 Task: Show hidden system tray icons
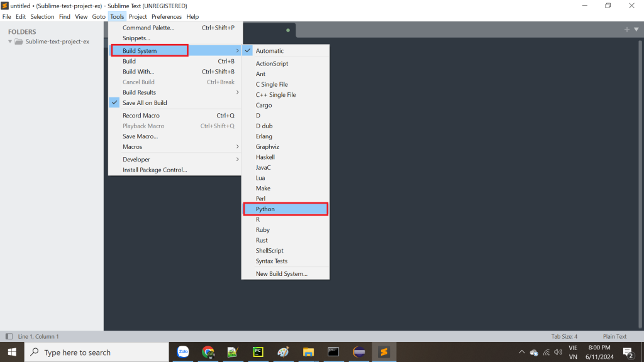[x=521, y=352]
